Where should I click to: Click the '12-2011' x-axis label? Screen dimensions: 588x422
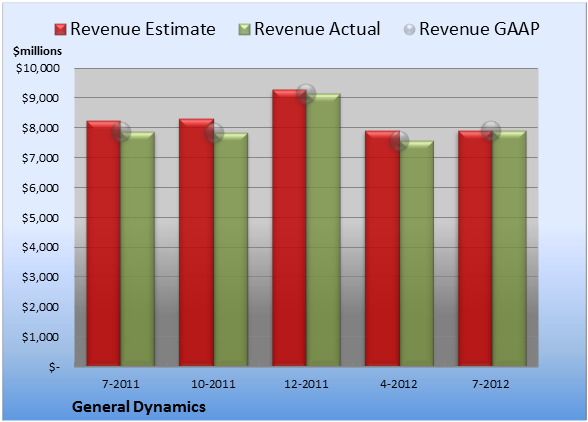(x=306, y=384)
